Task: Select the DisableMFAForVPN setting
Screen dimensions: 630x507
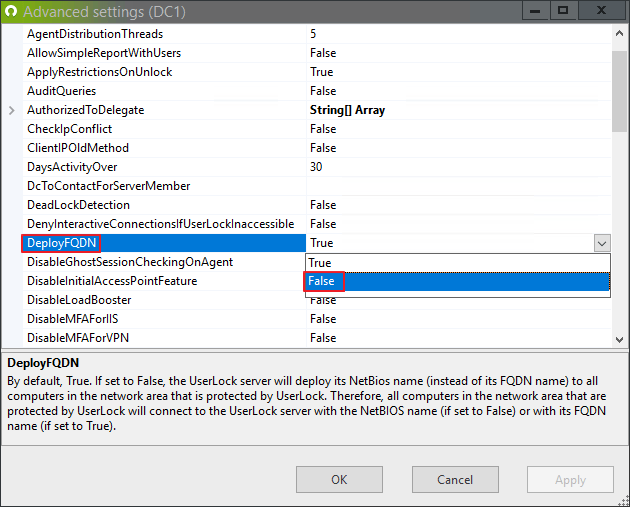Action: tap(78, 338)
